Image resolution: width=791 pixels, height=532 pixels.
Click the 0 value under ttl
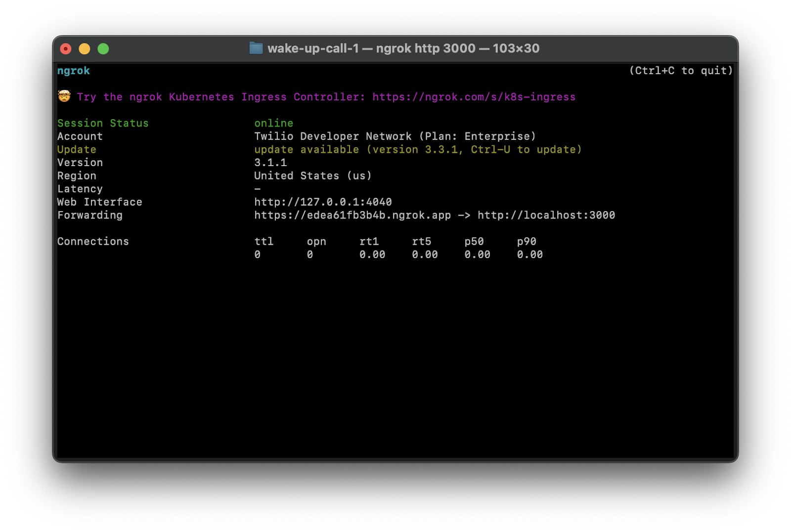[x=257, y=255]
